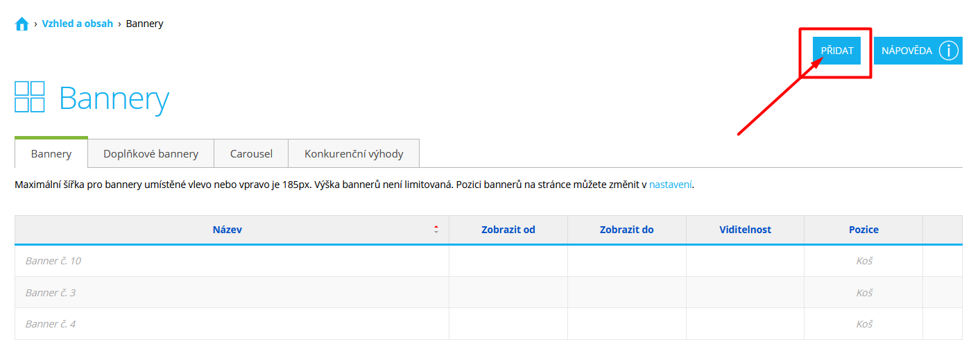Sort by Zobrazit do column
The image size is (980, 340).
pyautogui.click(x=627, y=230)
